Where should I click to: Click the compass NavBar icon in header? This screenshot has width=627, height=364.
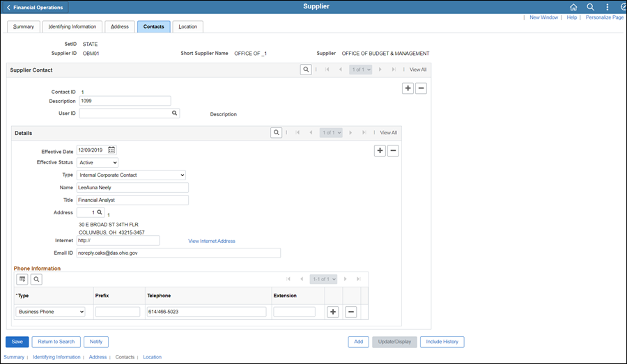624,7
